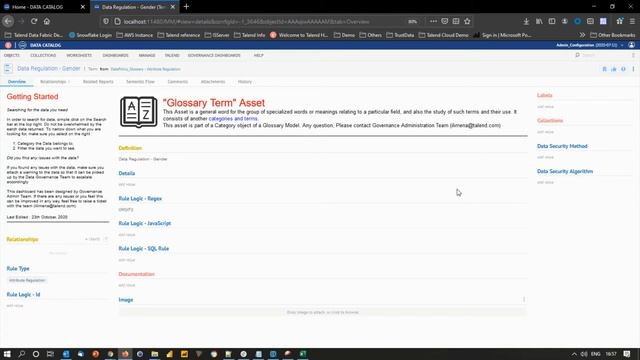Viewport: 640px width, 360px height.
Task: Click the user profile avatar icon
Action: [x=631, y=45]
